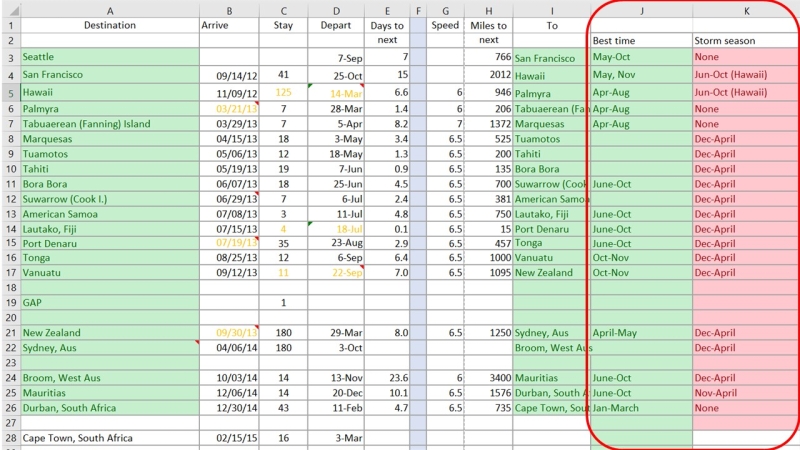
Task: Select 'Tabuaerean (Fanning) Island' cell in column A
Action: [x=110, y=123]
